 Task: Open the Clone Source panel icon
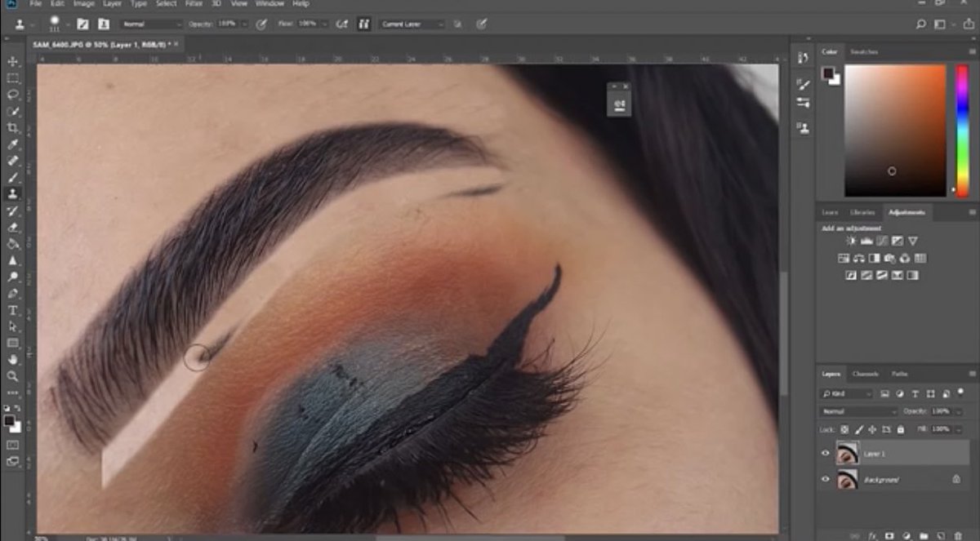pos(804,129)
